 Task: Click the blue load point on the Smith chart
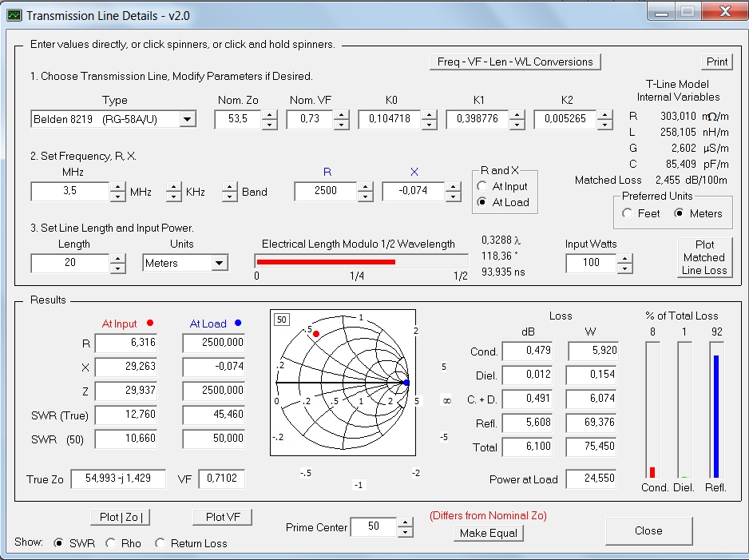406,383
